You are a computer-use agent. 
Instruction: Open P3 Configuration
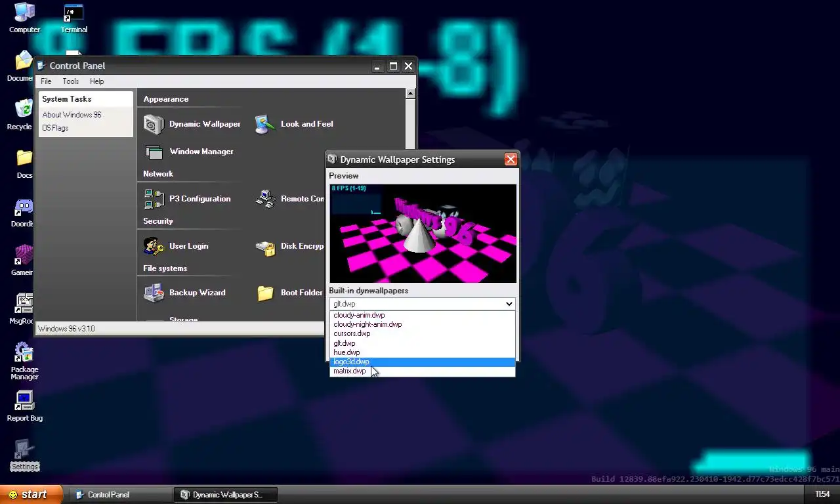click(x=187, y=199)
